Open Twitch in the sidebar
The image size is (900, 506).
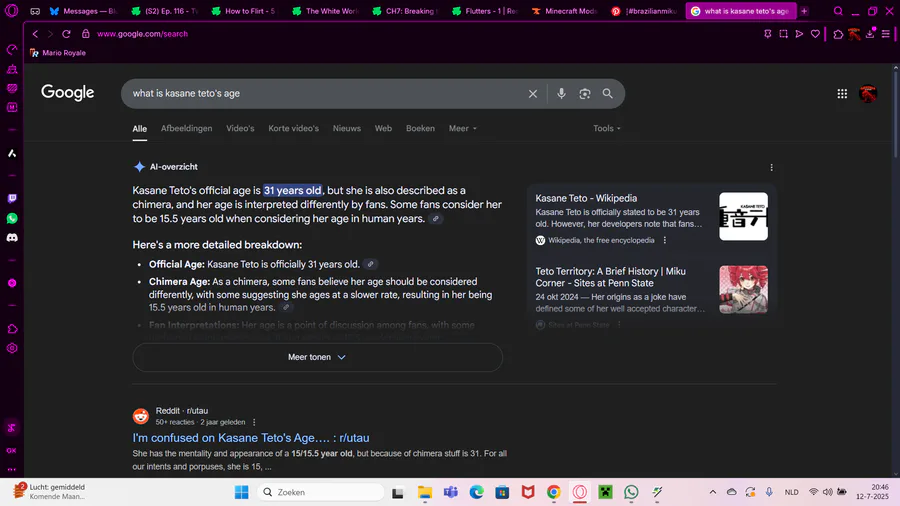[12, 198]
